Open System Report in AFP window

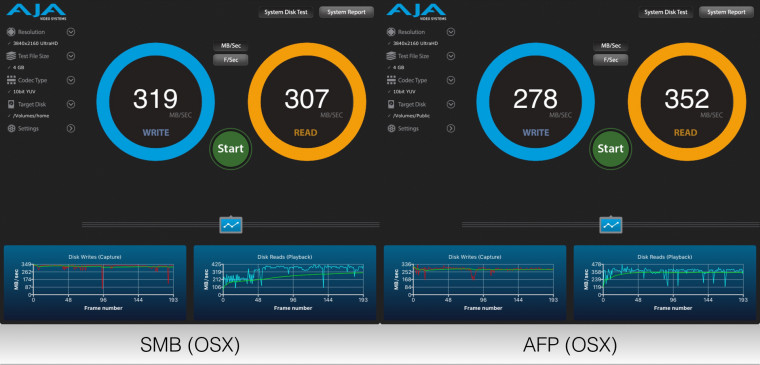tap(727, 12)
